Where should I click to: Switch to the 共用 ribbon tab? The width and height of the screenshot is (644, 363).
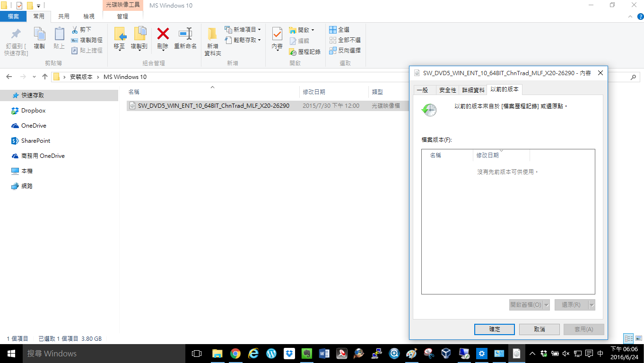[x=64, y=16]
